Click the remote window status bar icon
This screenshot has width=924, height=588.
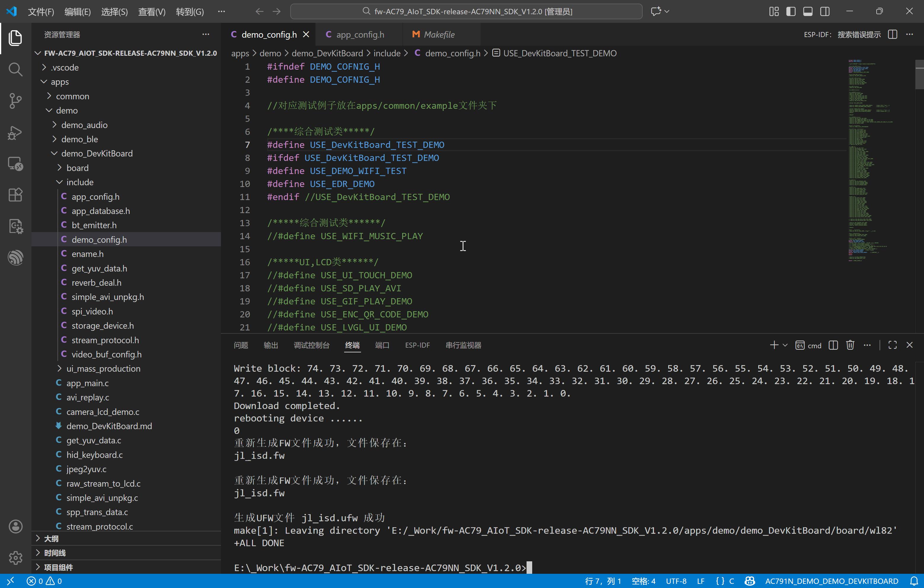pos(10,581)
